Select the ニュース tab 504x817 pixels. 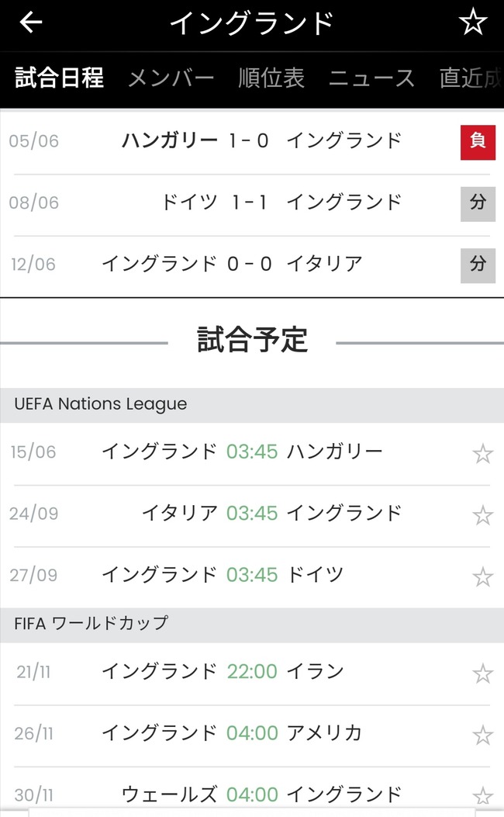pos(371,78)
